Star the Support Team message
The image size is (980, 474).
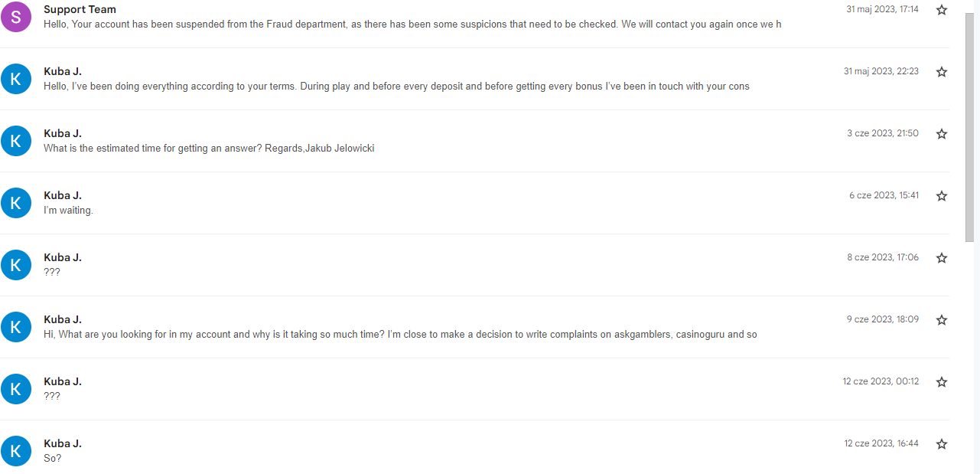pos(942,10)
